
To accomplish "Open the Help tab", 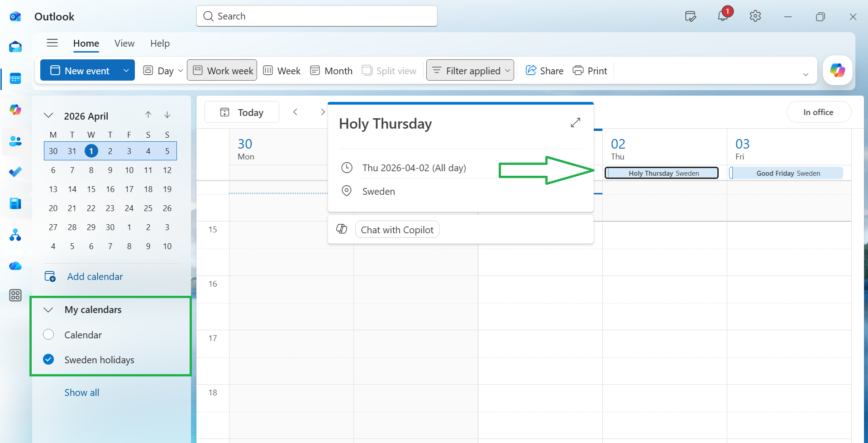I will (x=160, y=43).
